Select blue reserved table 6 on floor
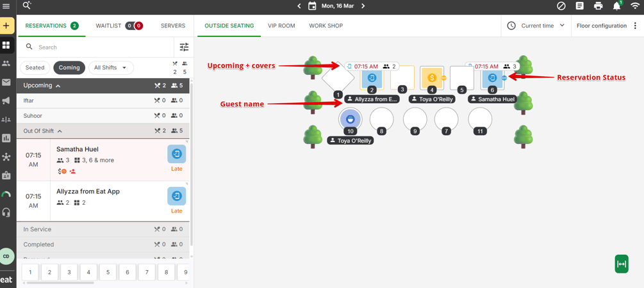The height and width of the screenshot is (288, 644). point(492,77)
